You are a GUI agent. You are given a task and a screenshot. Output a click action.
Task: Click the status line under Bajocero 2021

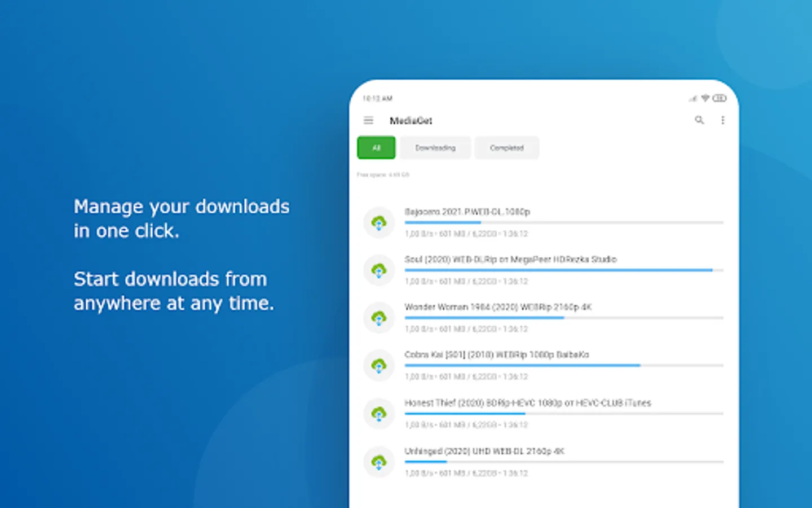point(466,234)
